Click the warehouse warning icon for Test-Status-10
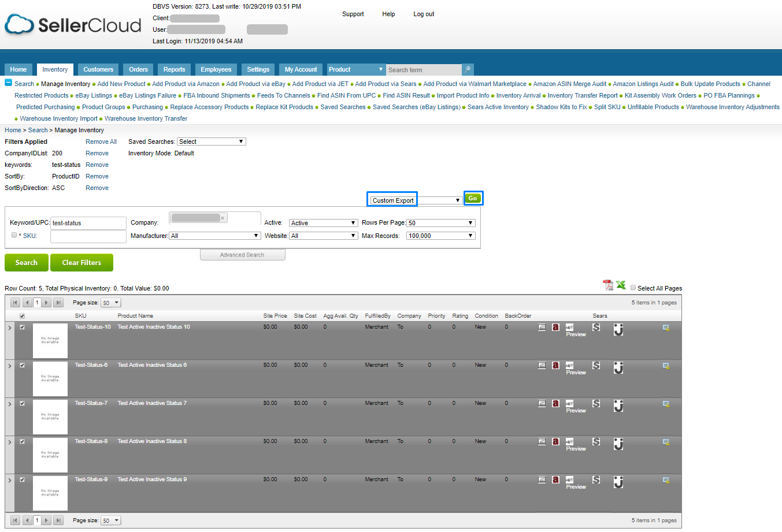 [x=666, y=328]
